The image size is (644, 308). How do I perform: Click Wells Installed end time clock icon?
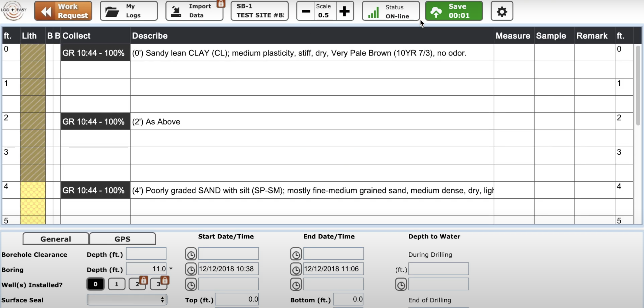click(x=296, y=285)
